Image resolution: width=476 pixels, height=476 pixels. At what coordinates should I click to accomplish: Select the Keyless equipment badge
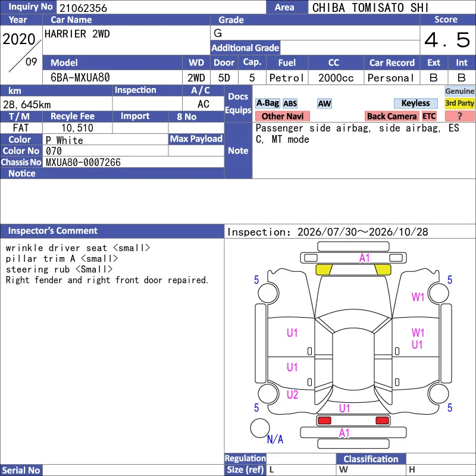(x=415, y=103)
